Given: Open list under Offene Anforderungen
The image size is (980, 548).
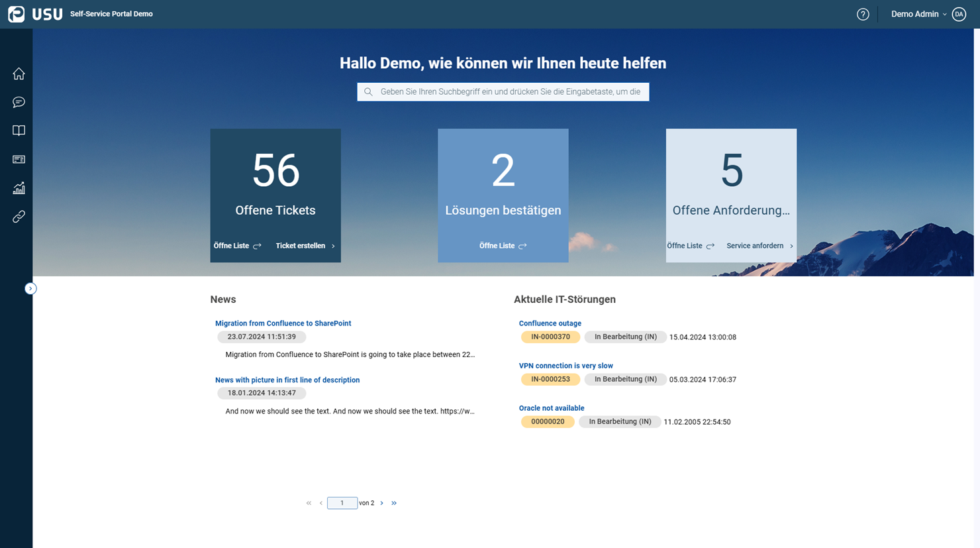Looking at the screenshot, I should click(x=691, y=246).
